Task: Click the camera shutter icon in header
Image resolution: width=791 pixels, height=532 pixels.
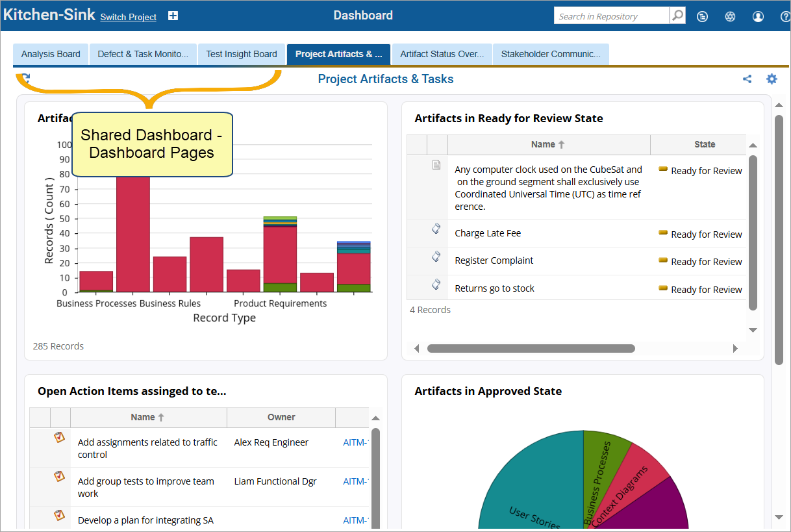Action: [730, 17]
